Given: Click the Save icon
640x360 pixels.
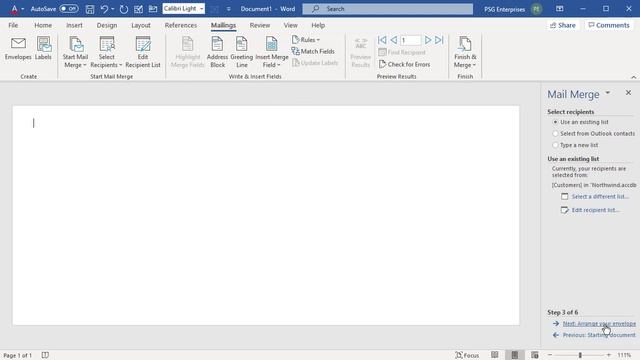Looking at the screenshot, I should [x=90, y=9].
